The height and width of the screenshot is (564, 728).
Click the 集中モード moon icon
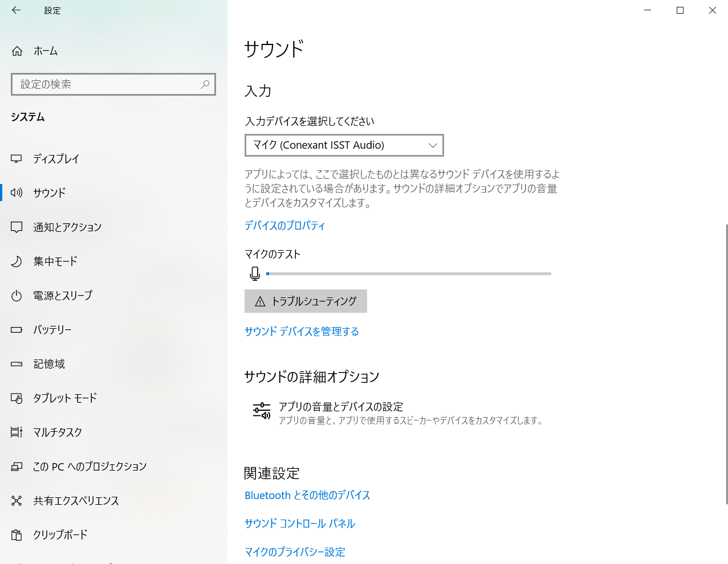[17, 261]
